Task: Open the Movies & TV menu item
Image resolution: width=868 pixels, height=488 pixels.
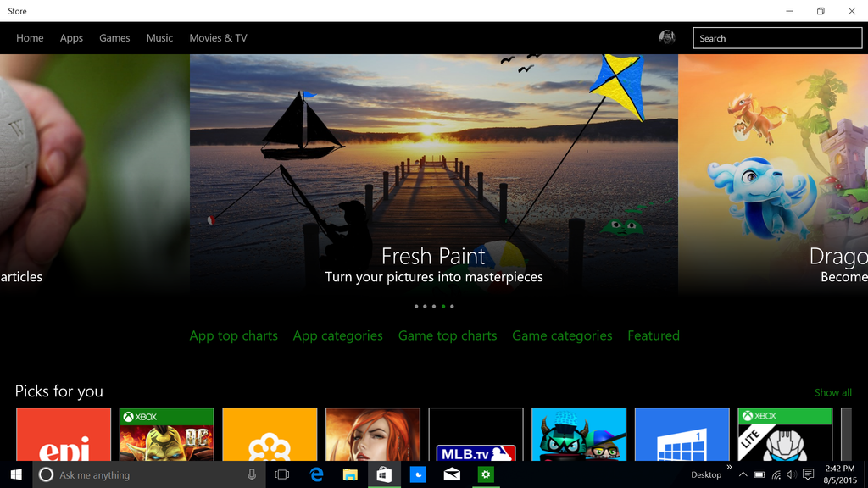Action: (x=218, y=37)
